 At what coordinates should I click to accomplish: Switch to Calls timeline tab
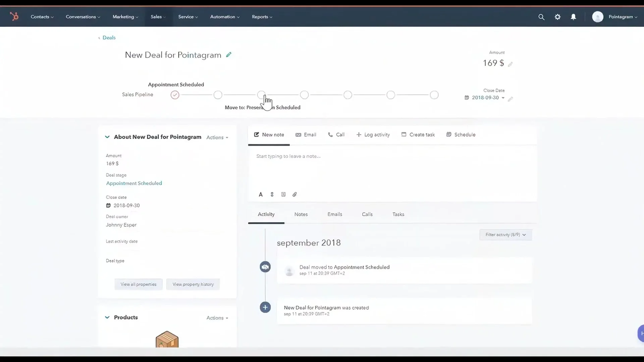(x=367, y=215)
